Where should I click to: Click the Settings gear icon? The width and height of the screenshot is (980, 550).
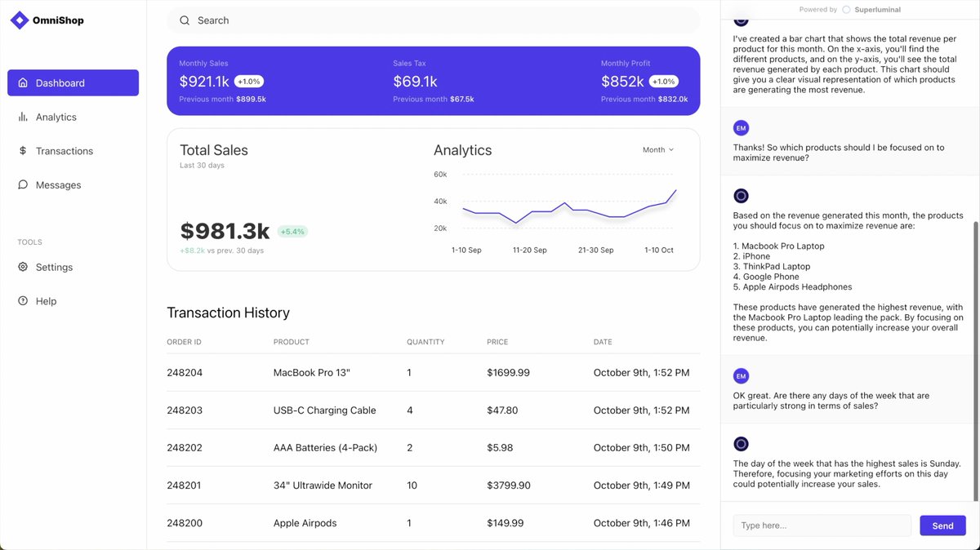click(x=23, y=267)
